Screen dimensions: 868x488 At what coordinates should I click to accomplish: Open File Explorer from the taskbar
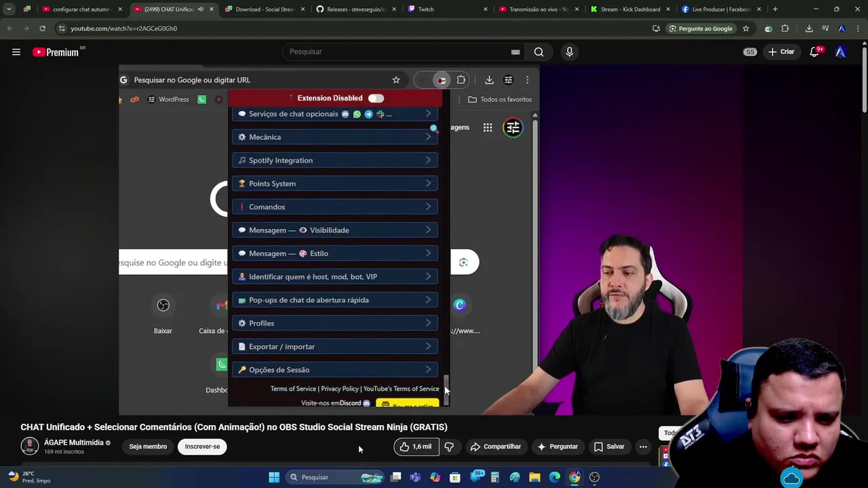click(x=535, y=477)
